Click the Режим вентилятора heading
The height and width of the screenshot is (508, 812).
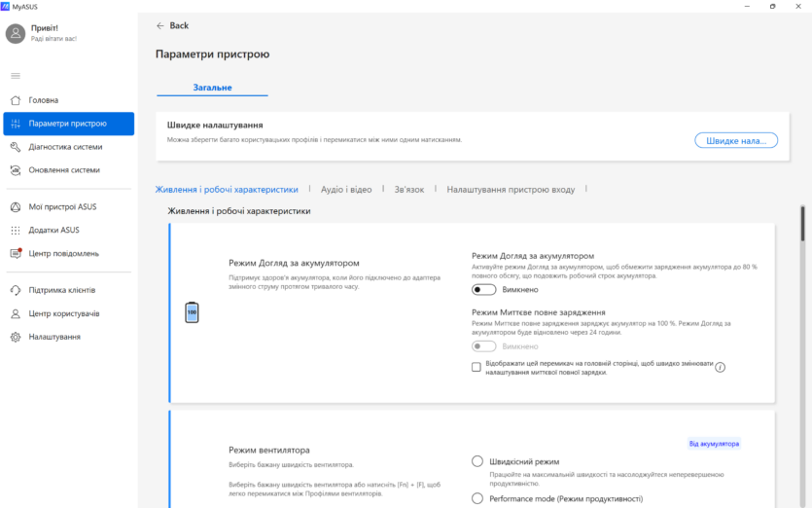(269, 450)
